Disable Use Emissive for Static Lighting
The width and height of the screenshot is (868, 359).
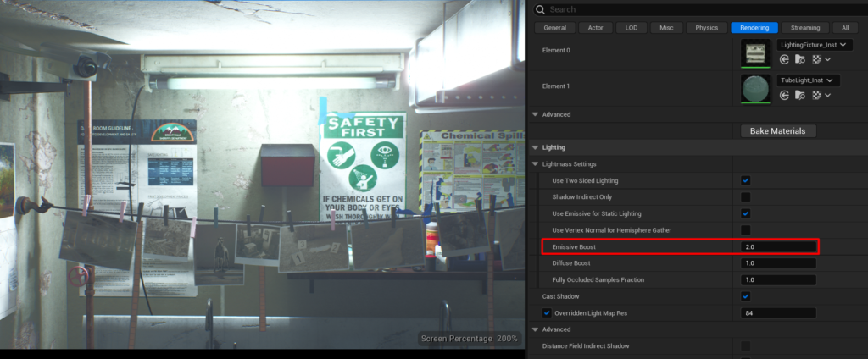pyautogui.click(x=746, y=213)
